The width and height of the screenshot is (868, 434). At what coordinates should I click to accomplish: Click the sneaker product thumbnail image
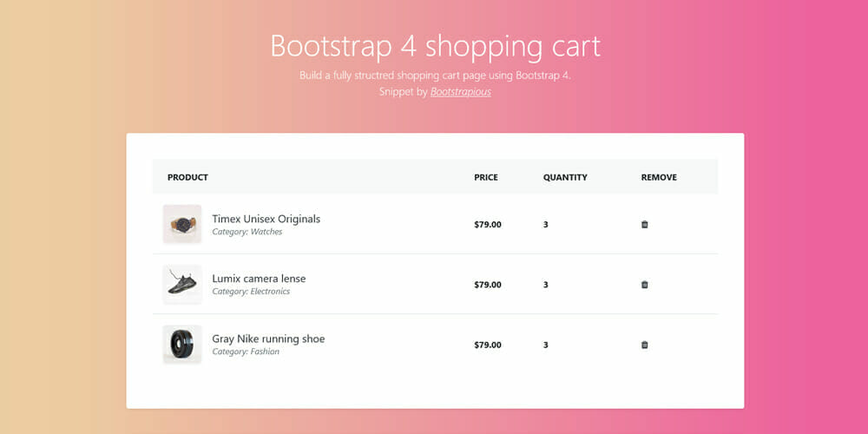(182, 284)
